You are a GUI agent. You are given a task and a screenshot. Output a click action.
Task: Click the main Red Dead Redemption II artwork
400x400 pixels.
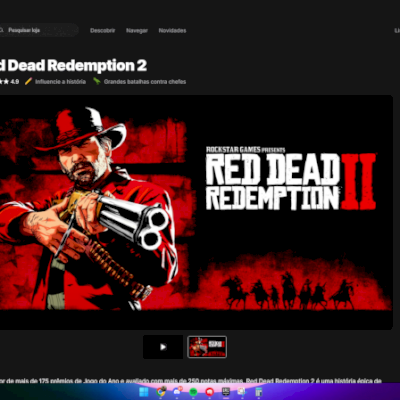(196, 212)
